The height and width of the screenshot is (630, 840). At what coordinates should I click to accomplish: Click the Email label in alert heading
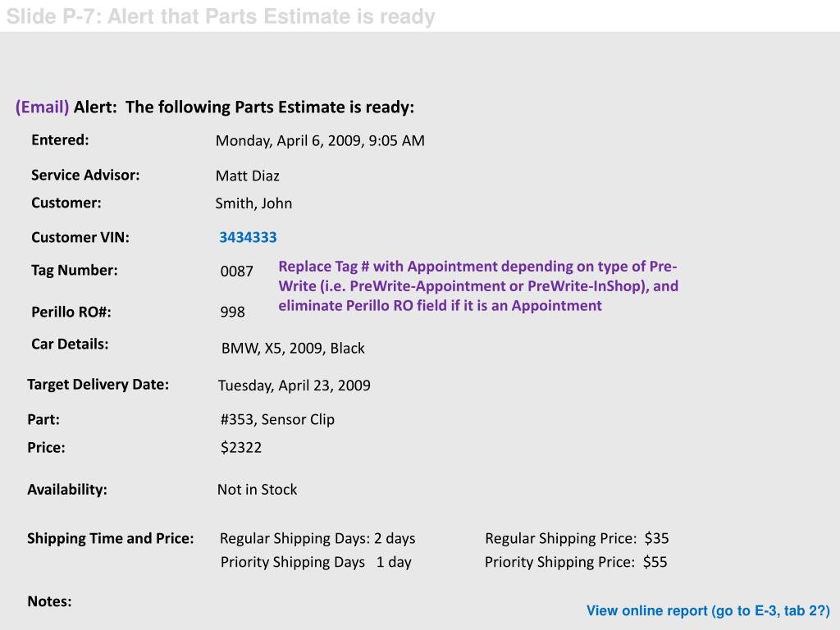[43, 107]
